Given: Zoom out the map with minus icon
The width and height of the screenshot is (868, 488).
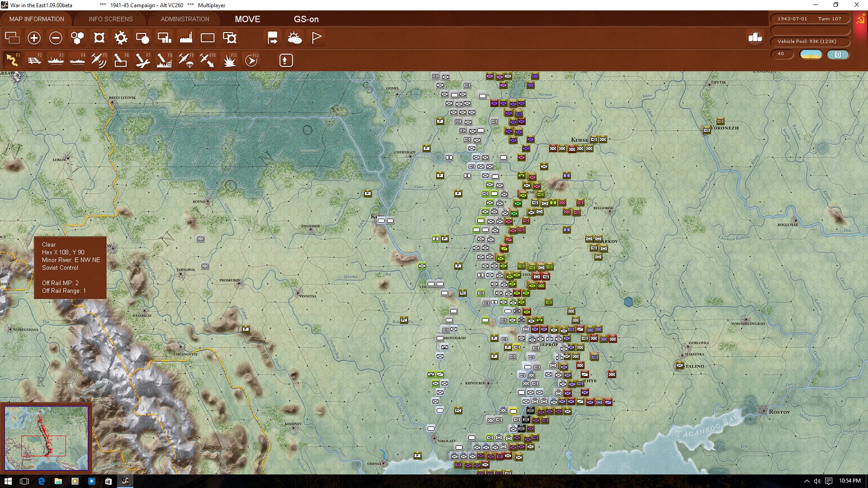Looking at the screenshot, I should click(56, 38).
